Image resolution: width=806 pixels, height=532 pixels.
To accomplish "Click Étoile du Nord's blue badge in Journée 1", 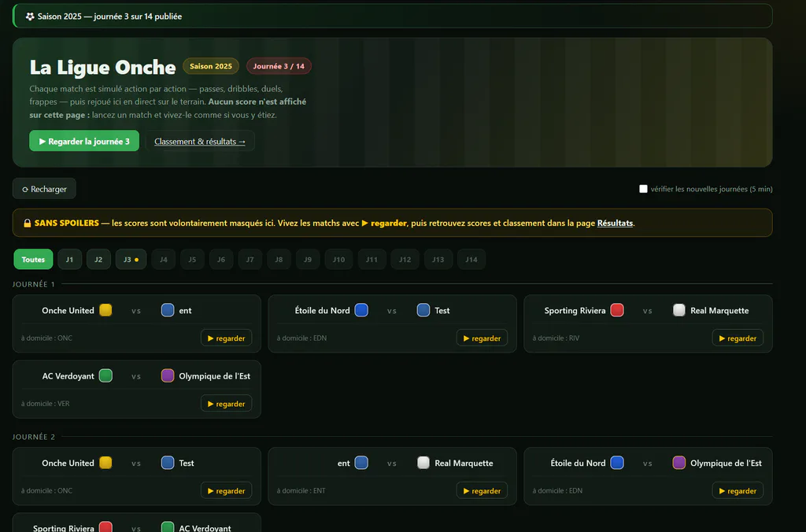I will click(361, 310).
